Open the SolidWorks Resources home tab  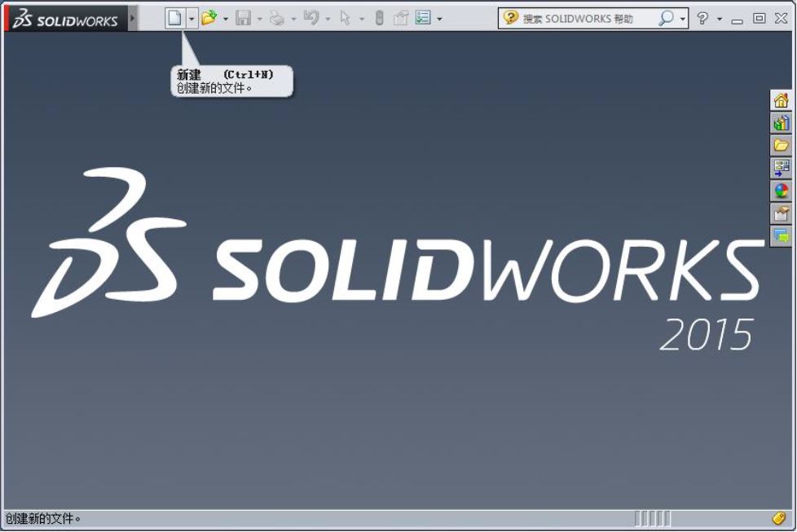tap(781, 101)
